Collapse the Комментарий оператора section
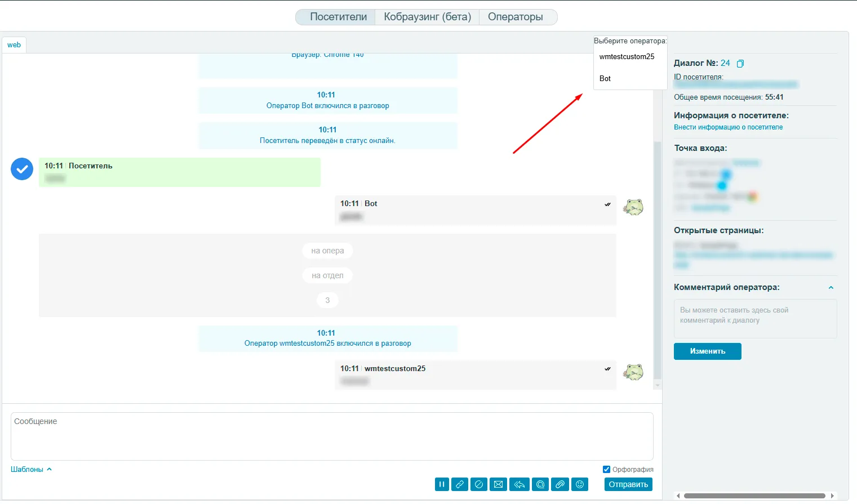 click(x=831, y=288)
